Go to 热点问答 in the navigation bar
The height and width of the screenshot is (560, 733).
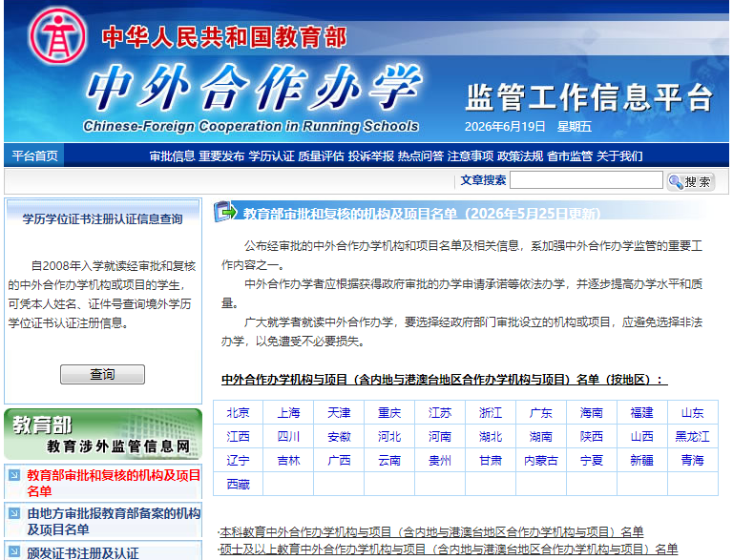[x=421, y=156]
